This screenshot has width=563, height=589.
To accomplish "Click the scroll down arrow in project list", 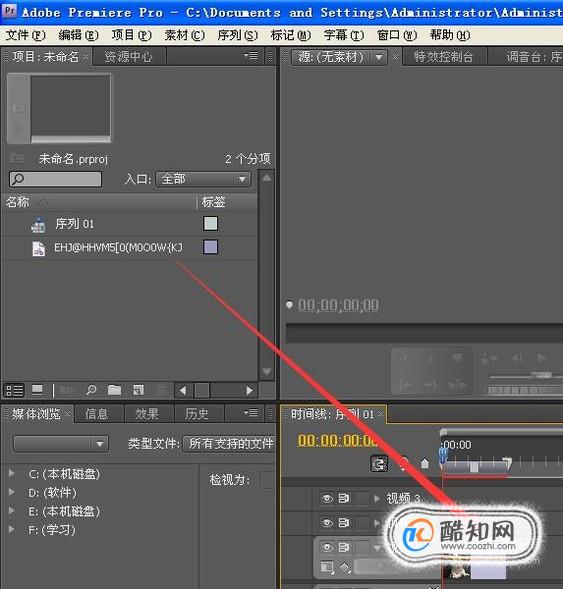I will click(267, 372).
